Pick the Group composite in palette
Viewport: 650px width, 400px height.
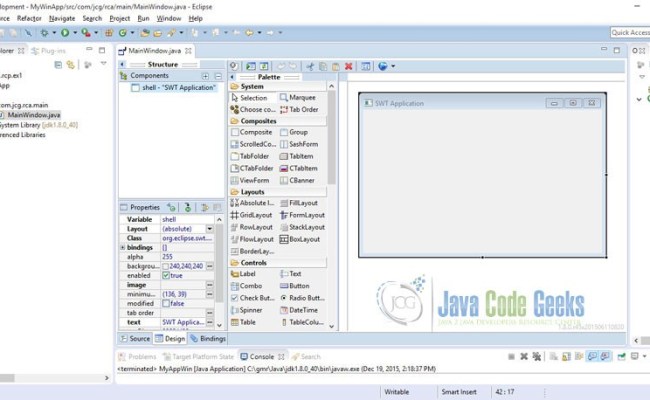point(294,132)
